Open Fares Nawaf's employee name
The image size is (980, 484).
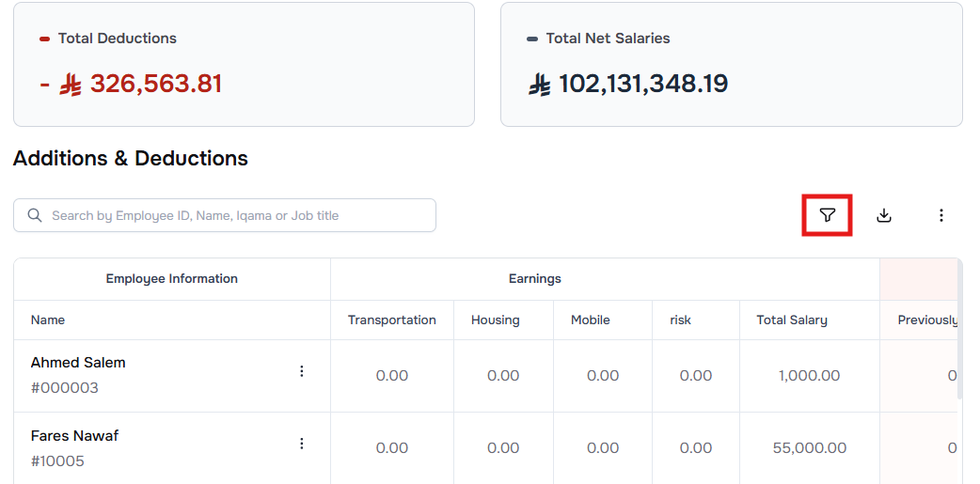tap(74, 436)
